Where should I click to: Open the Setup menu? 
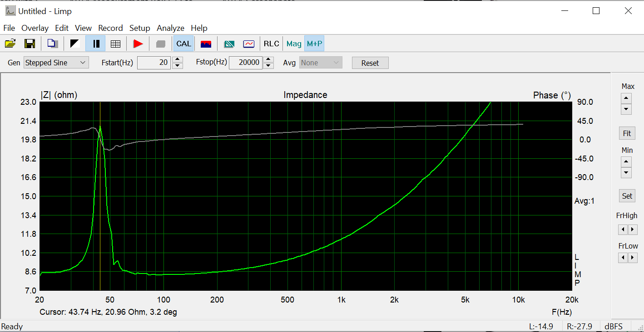click(x=139, y=28)
